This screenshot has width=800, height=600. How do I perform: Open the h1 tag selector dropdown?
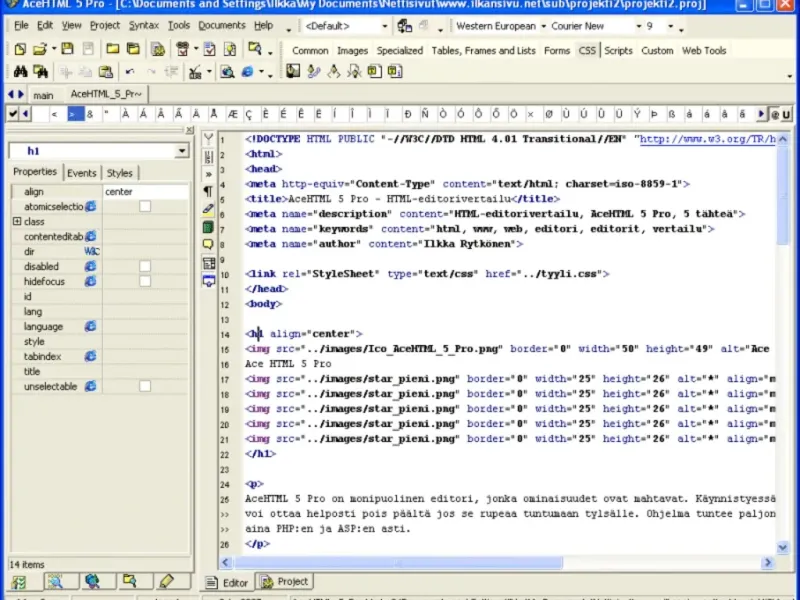coord(181,151)
